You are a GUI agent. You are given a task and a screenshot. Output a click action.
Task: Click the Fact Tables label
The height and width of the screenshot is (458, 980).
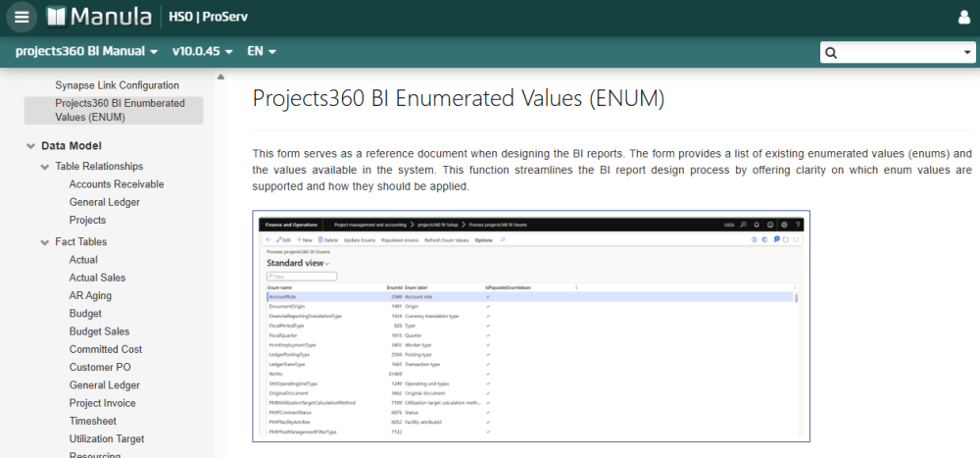tap(80, 241)
